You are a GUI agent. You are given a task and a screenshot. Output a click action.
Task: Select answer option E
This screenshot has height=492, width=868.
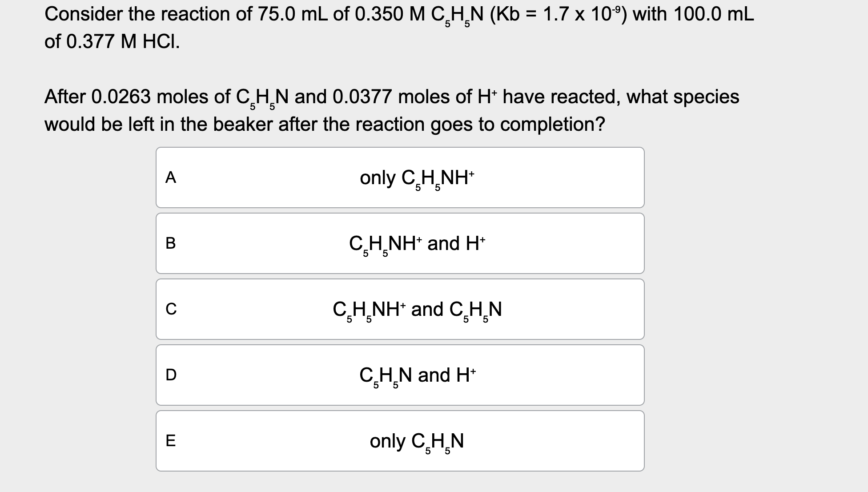(400, 440)
